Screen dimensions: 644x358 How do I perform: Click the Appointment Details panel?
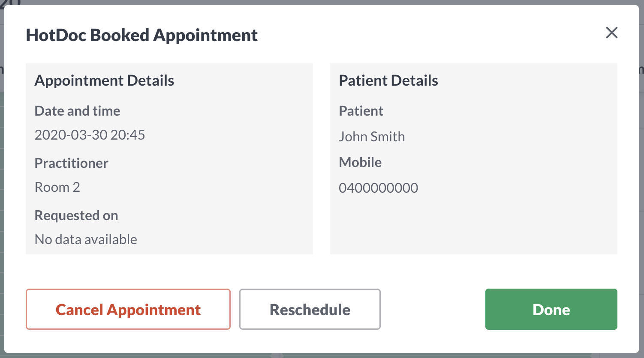tap(169, 158)
